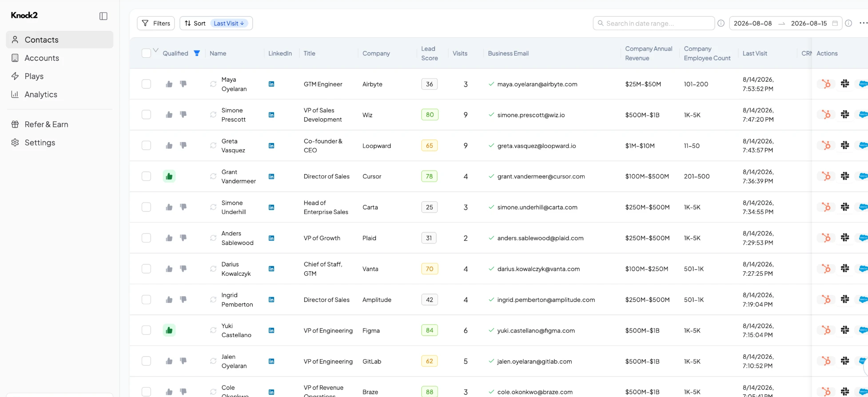This screenshot has width=868, height=397.
Task: Push Grant Vandermeer to HubSpot
Action: [x=826, y=176]
